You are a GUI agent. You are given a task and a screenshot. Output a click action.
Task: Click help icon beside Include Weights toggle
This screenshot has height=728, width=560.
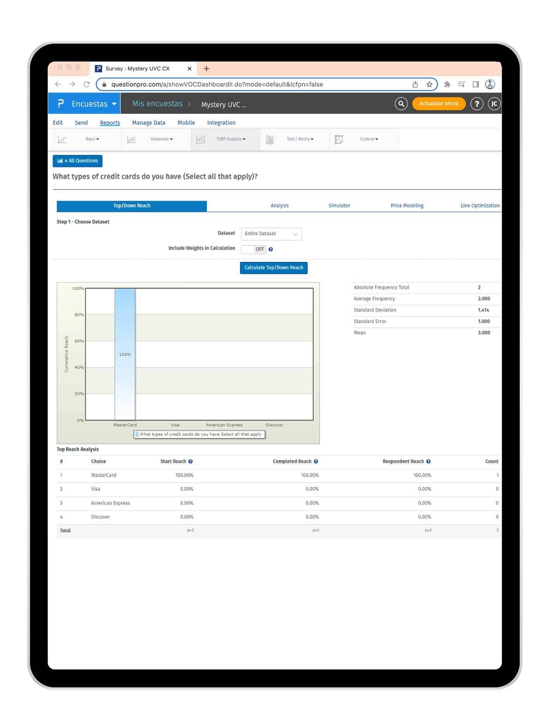271,250
